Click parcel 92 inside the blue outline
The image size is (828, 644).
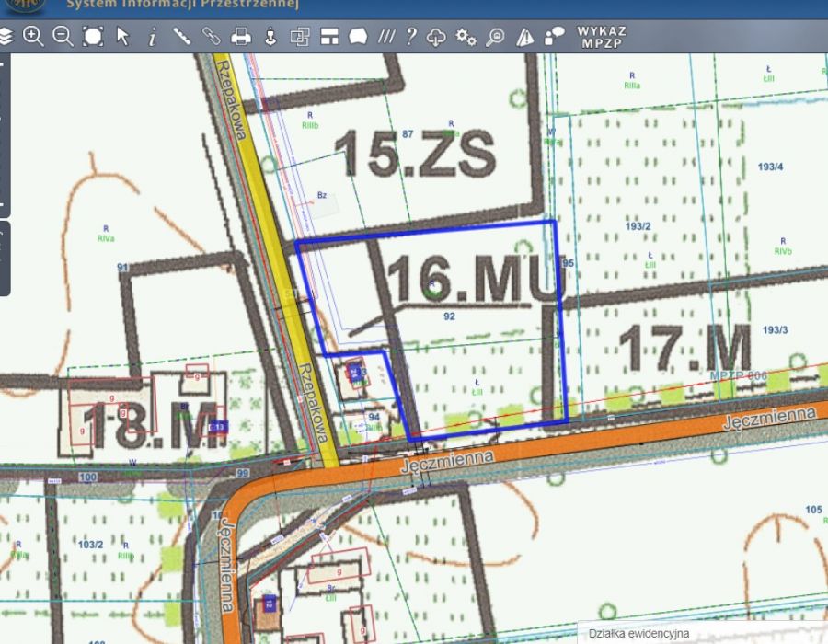point(450,316)
